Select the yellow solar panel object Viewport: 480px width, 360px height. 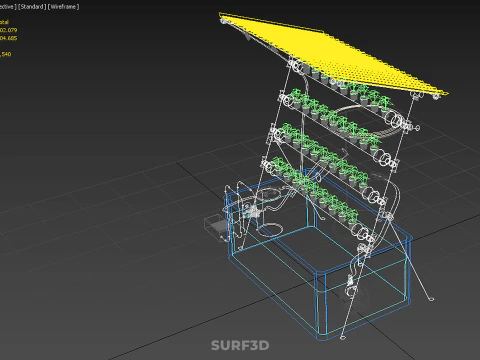pos(333,55)
